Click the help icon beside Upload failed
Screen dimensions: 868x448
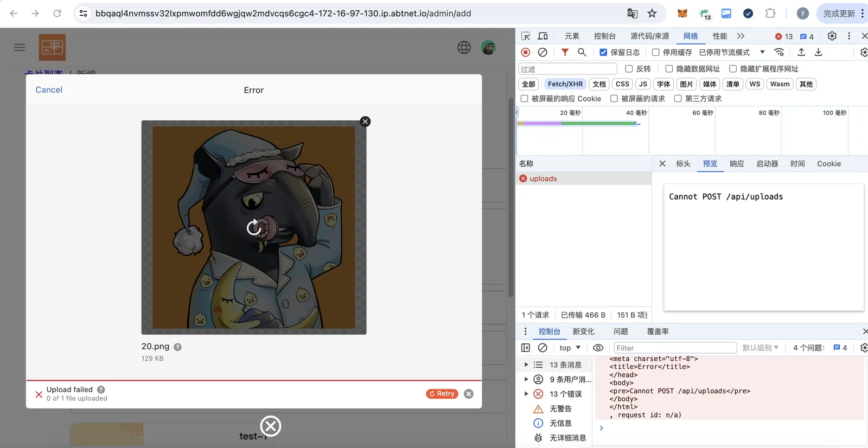[x=101, y=389]
